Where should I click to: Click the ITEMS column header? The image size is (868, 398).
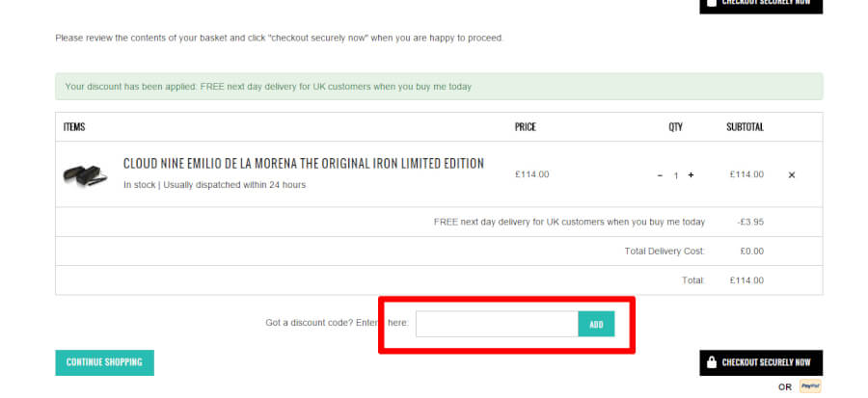74,127
